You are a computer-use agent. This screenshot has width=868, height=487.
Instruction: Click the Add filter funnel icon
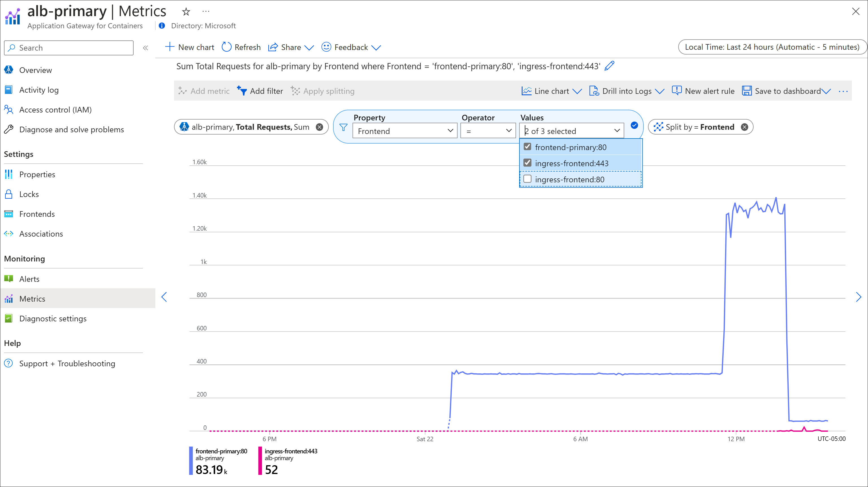coord(242,91)
